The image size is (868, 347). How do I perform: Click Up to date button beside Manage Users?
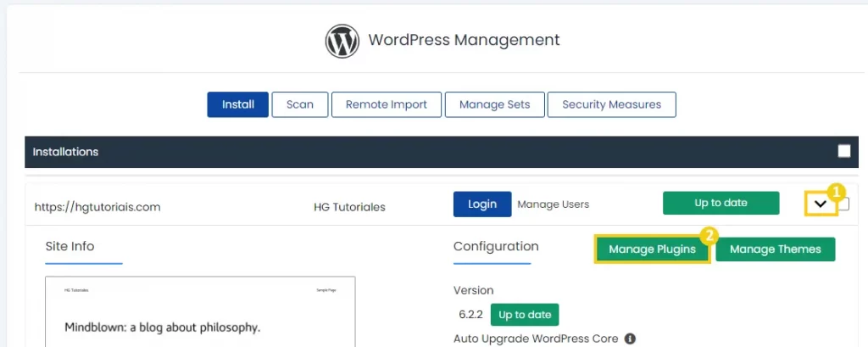(x=721, y=203)
